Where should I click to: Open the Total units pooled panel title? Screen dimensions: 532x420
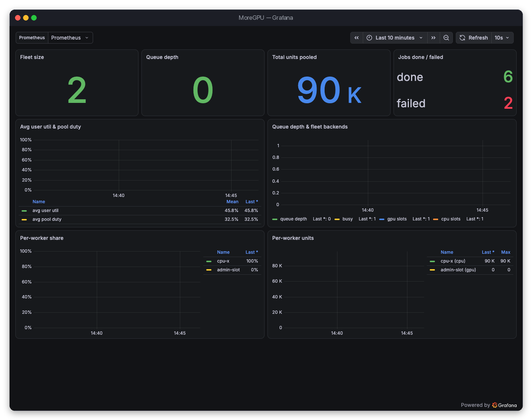[x=294, y=57]
